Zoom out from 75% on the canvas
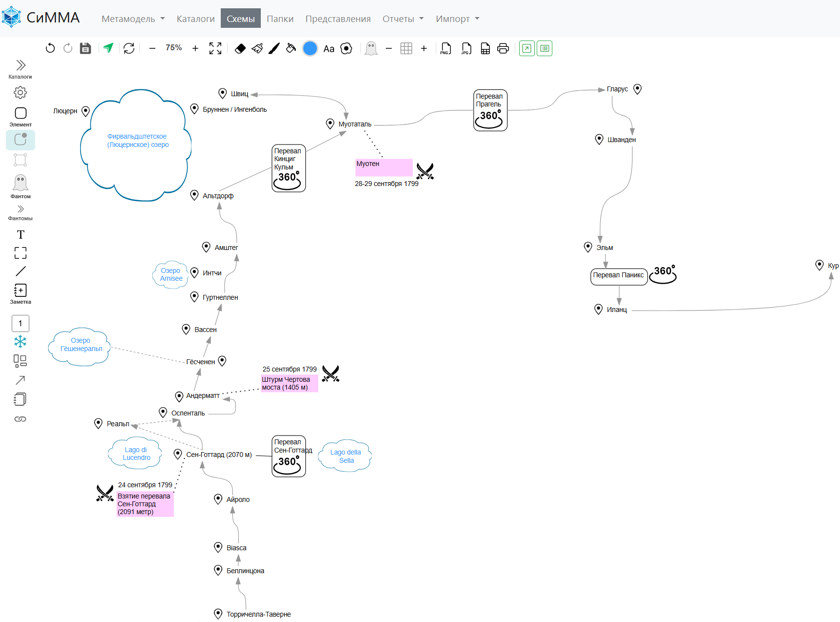This screenshot has width=840, height=622. pos(152,48)
